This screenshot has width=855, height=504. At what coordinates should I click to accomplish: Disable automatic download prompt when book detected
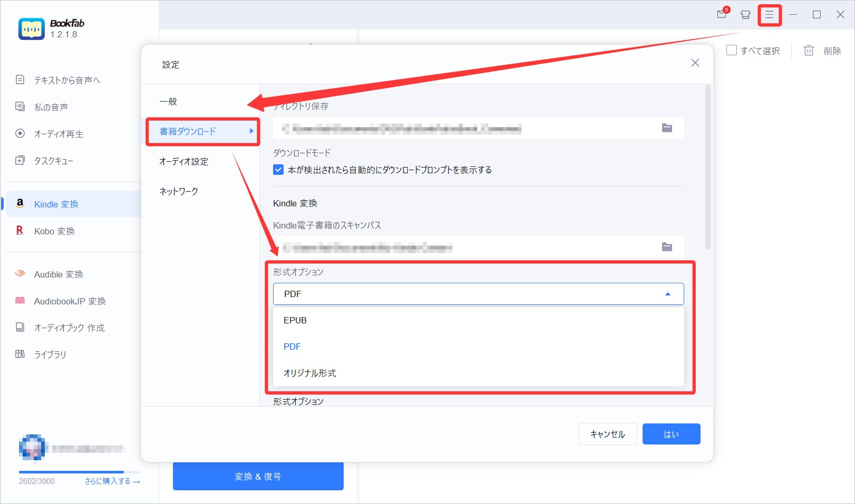point(278,170)
